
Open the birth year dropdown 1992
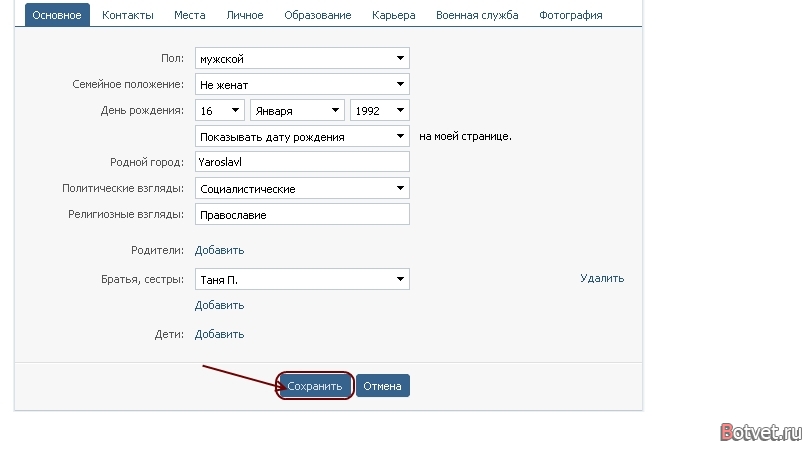point(380,110)
